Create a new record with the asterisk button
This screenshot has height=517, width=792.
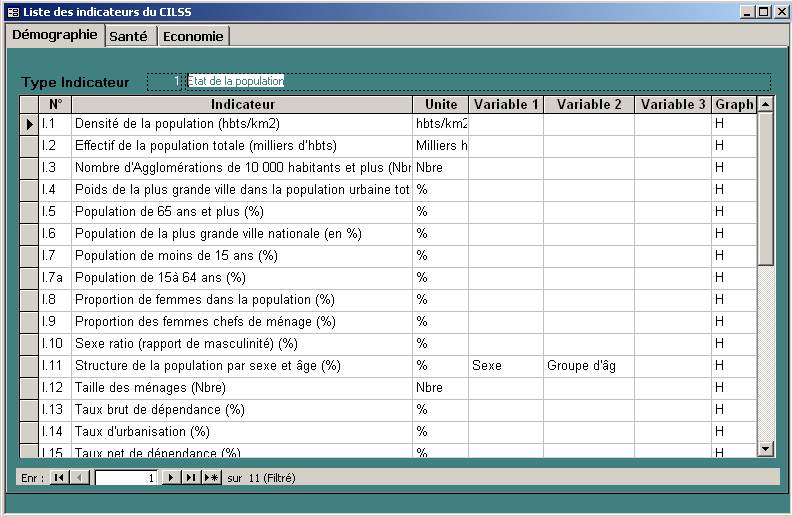(x=211, y=478)
